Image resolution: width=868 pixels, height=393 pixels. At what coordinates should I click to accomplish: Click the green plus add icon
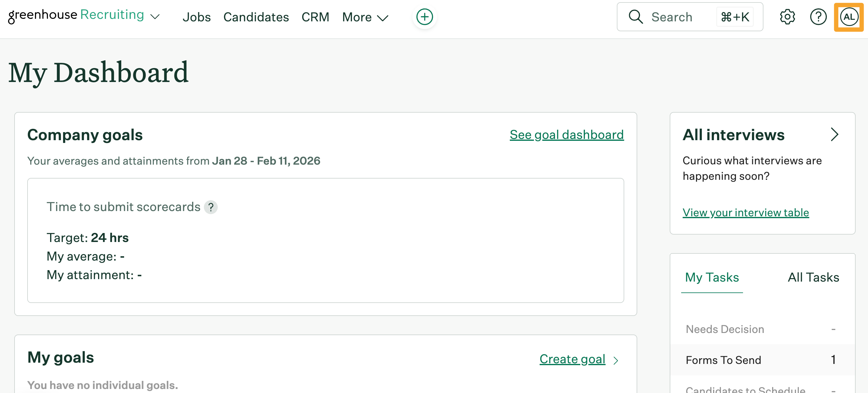(424, 17)
